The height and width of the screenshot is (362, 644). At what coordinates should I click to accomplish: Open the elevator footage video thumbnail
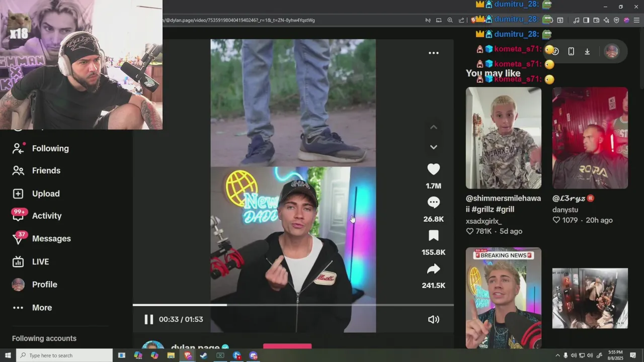pyautogui.click(x=590, y=298)
